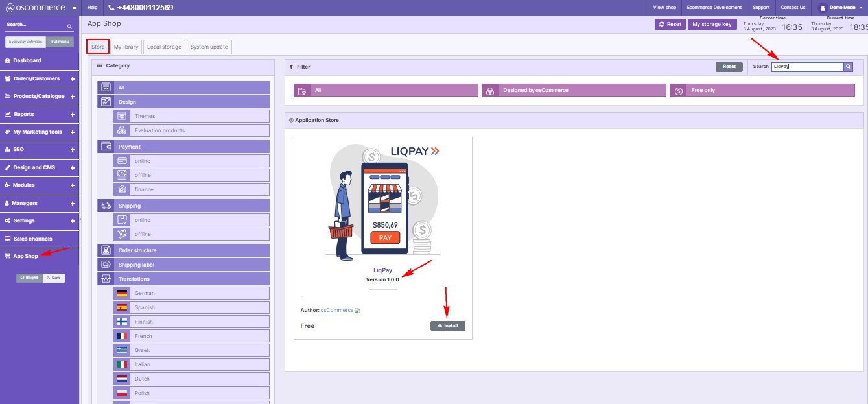Click the Reset button in Filter panel
The image size is (868, 404).
tap(729, 67)
